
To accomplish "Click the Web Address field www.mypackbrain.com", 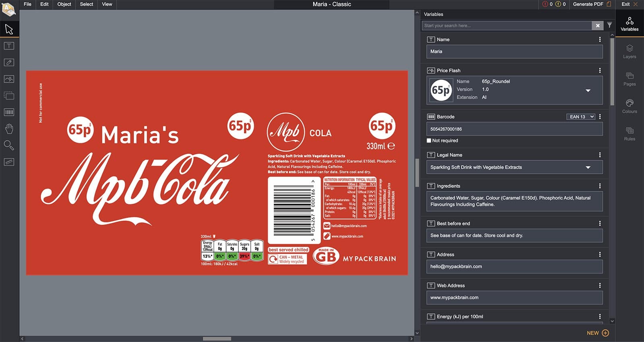I will click(514, 298).
